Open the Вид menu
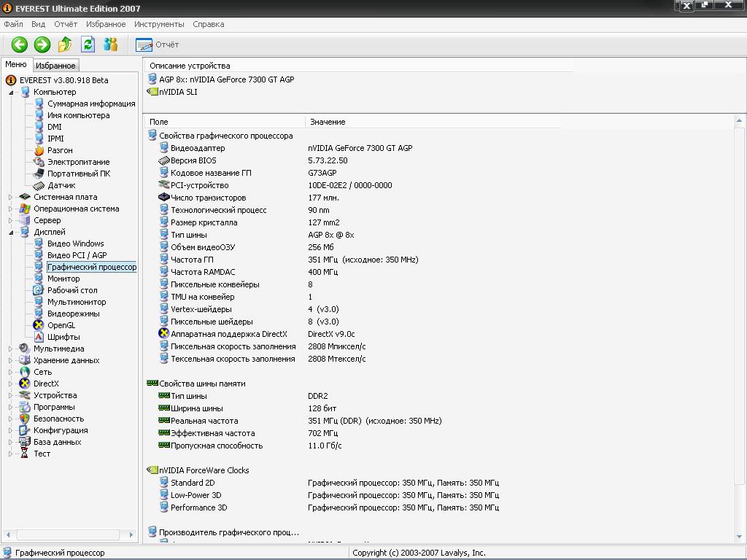 (38, 24)
